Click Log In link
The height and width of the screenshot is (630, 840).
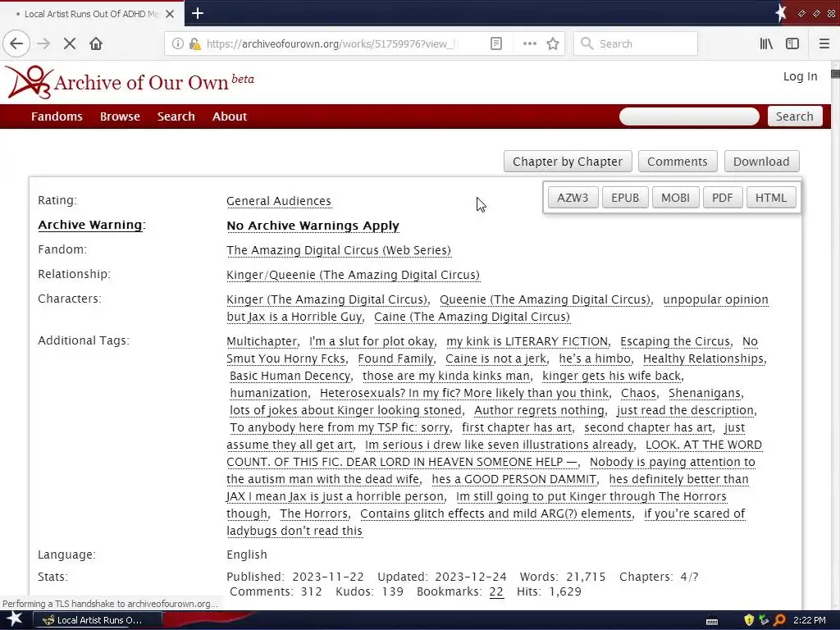(x=801, y=76)
